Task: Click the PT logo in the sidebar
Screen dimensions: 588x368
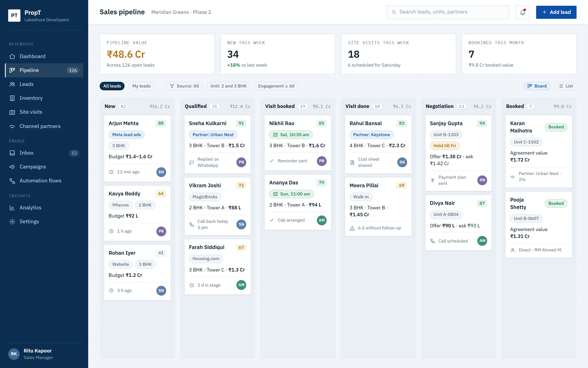Action: [x=14, y=16]
